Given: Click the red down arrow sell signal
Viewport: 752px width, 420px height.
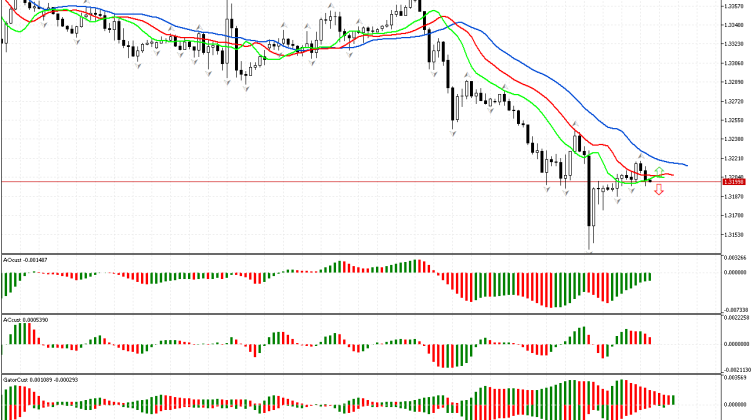Looking at the screenshot, I should point(659,189).
